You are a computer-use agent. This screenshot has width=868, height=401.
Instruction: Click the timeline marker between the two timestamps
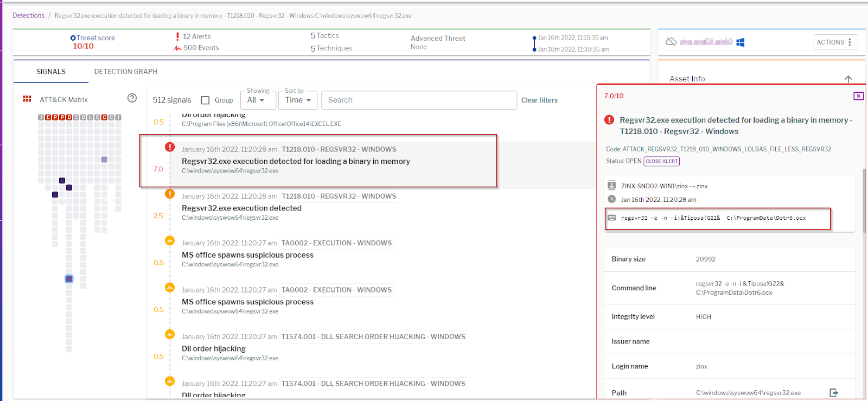[534, 43]
